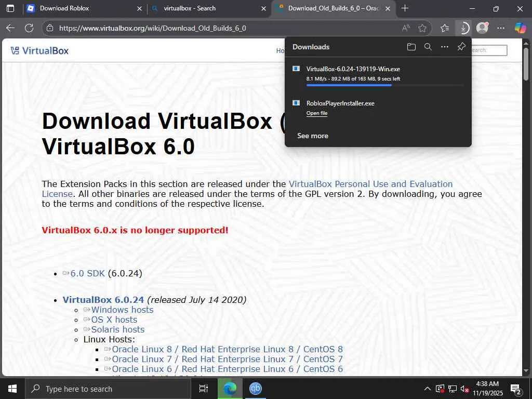Viewport: 532px width, 399px height.
Task: Open Oracle Linux 8 / CentOS 8 link
Action: (x=227, y=349)
